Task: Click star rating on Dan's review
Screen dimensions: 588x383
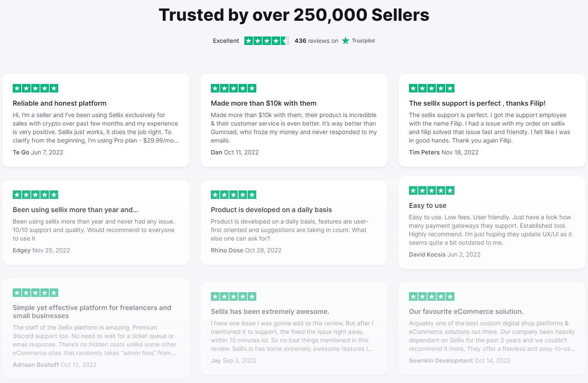Action: click(233, 88)
